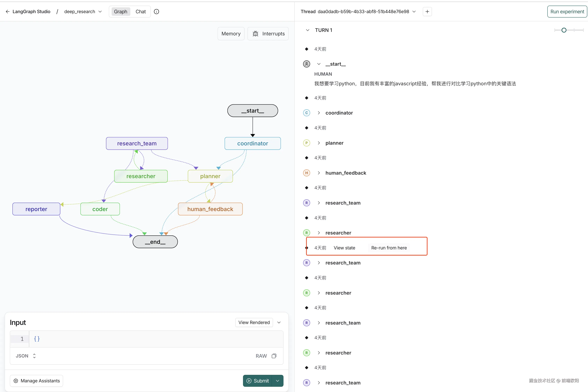The height and width of the screenshot is (392, 588).
Task: Click the checkpoint diamond next to View state
Action: [306, 248]
